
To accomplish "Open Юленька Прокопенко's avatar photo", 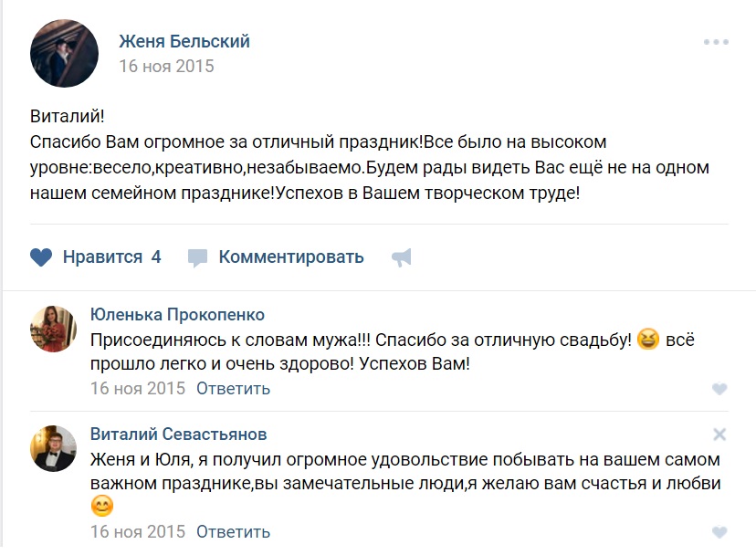I will [54, 329].
